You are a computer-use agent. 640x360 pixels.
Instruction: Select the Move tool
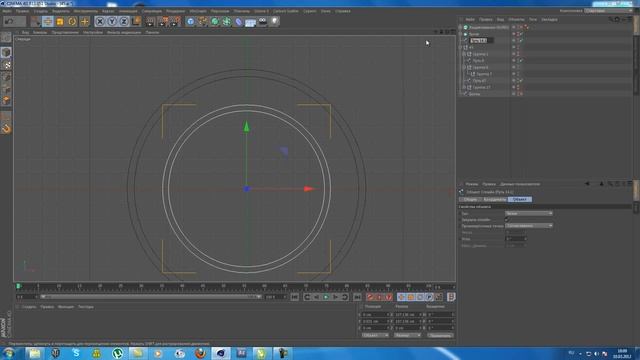(x=48, y=21)
